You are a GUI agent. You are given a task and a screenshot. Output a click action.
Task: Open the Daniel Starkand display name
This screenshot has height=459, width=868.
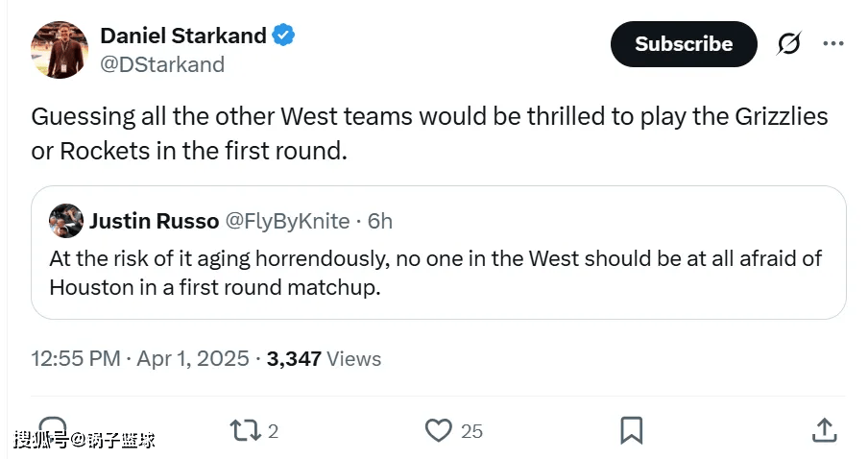[x=183, y=36]
